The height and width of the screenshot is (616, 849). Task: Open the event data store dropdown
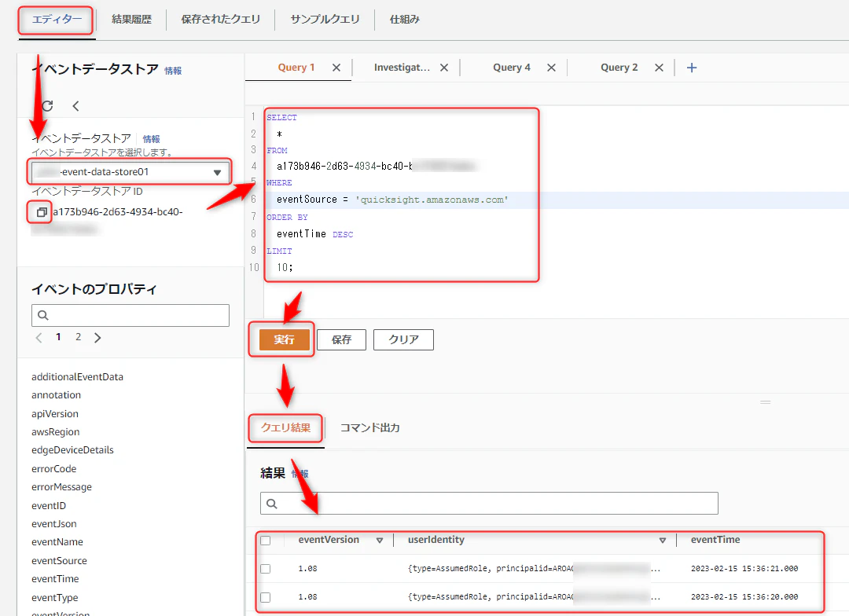point(130,172)
